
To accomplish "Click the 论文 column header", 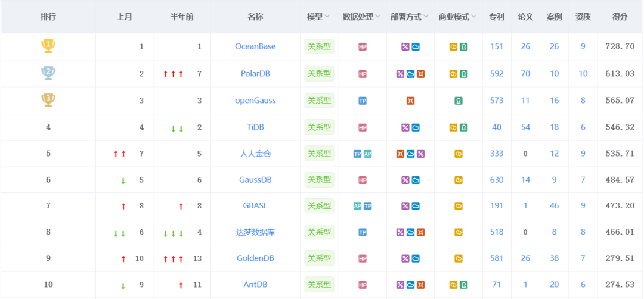I will 525,17.
